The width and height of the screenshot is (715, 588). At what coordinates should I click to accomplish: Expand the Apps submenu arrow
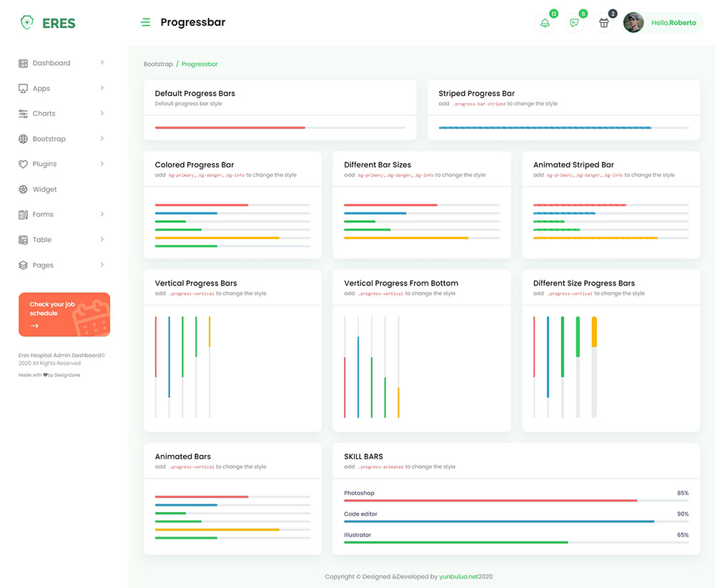102,88
